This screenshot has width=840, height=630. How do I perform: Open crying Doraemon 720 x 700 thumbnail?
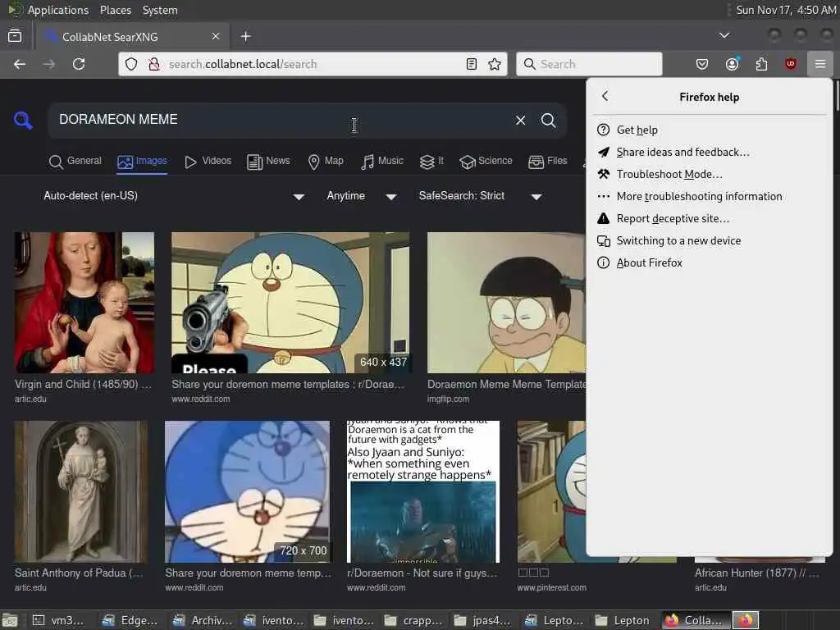(247, 491)
